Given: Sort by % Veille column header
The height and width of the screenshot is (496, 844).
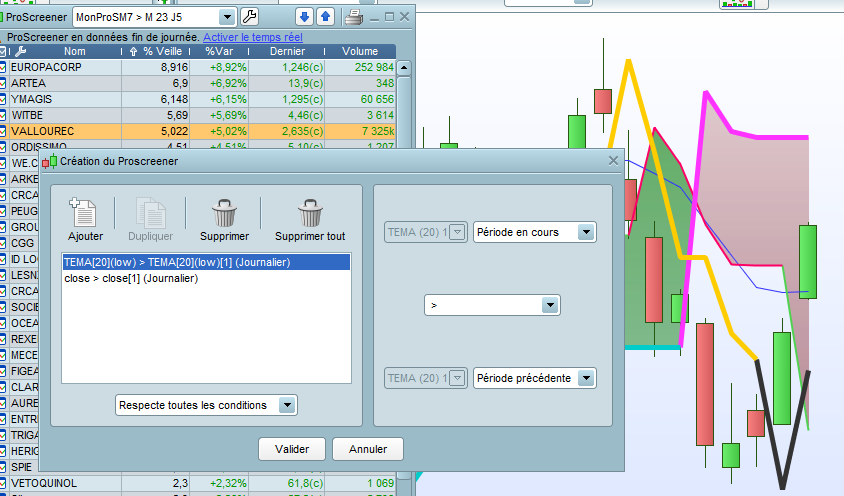Looking at the screenshot, I should tap(162, 52).
